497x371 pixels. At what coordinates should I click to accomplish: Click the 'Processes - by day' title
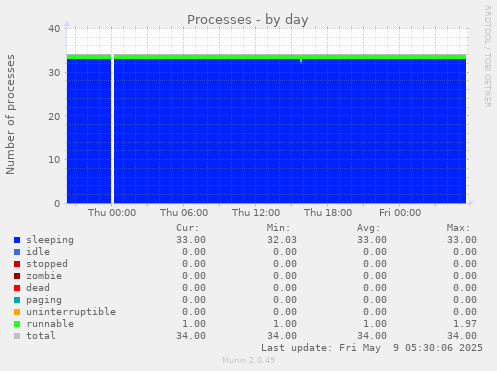tap(248, 20)
